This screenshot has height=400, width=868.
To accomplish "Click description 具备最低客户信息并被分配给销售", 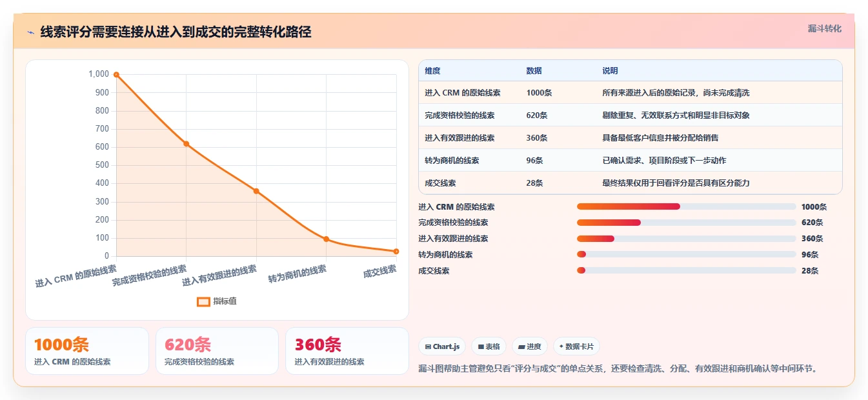I will pyautogui.click(x=660, y=138).
